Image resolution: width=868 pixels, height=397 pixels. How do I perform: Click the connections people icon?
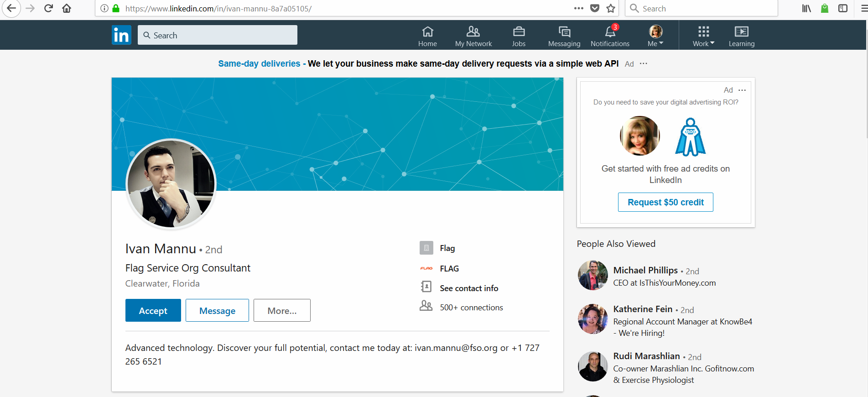[426, 306]
